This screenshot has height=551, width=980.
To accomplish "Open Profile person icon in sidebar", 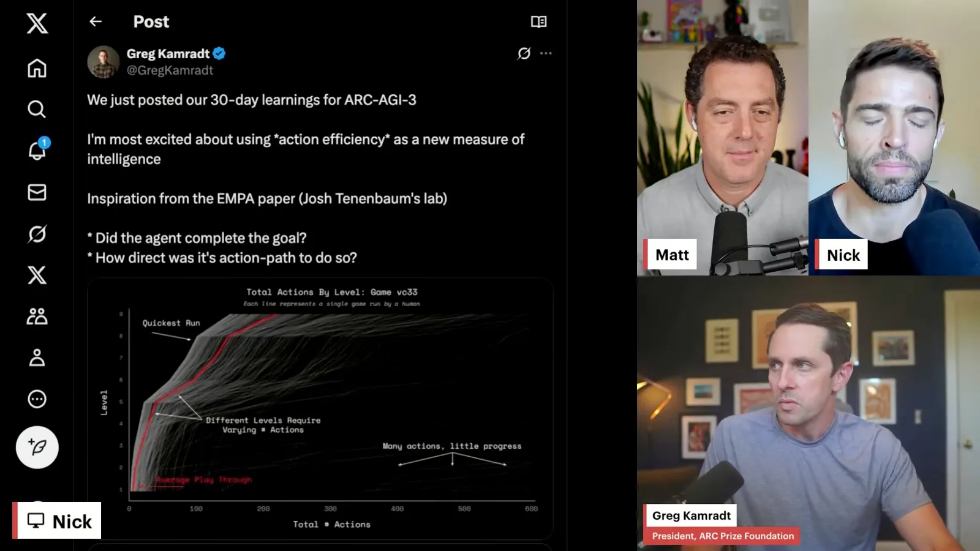I will pyautogui.click(x=37, y=358).
